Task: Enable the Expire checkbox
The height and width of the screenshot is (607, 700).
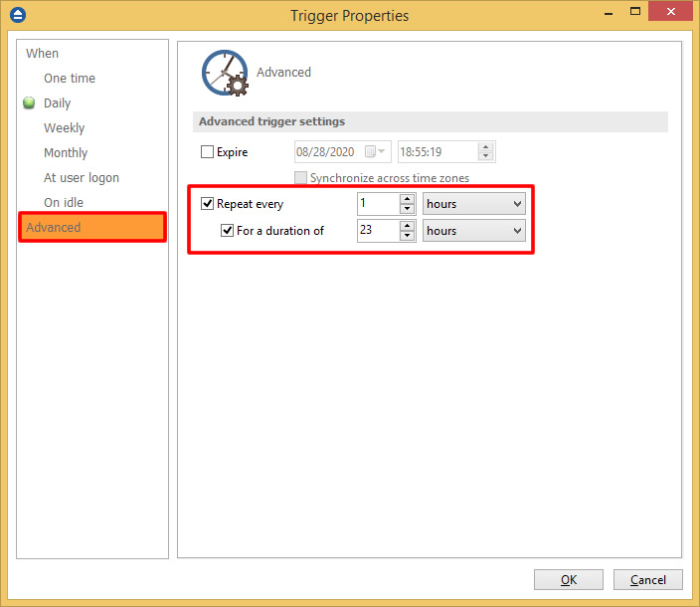Action: [x=207, y=152]
